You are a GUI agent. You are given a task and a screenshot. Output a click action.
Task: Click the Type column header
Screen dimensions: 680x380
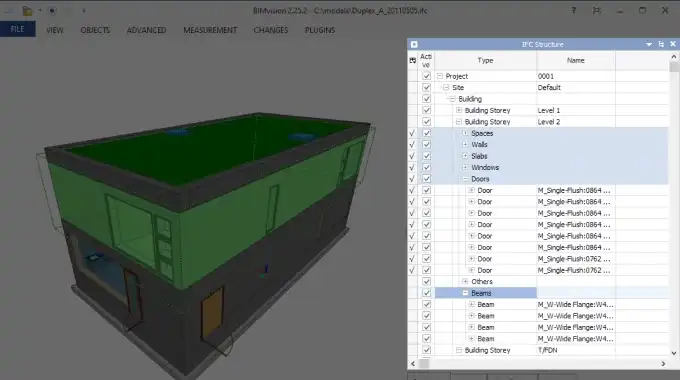485,60
